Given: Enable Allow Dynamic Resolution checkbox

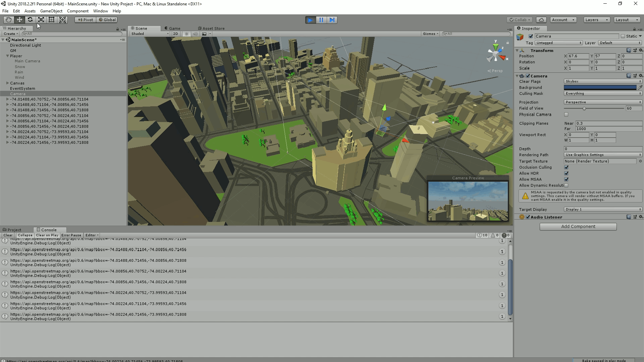Looking at the screenshot, I should click(x=566, y=185).
